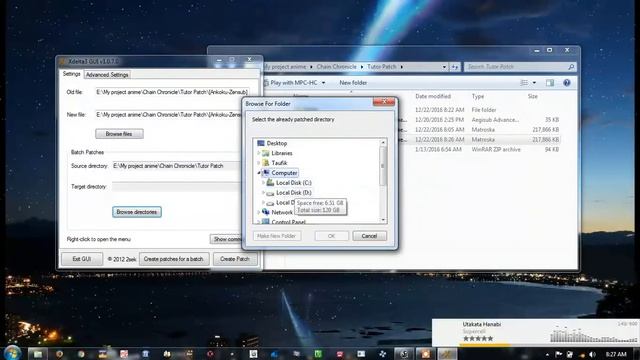
Task: Click the Libraries folder icon
Action: [266, 153]
